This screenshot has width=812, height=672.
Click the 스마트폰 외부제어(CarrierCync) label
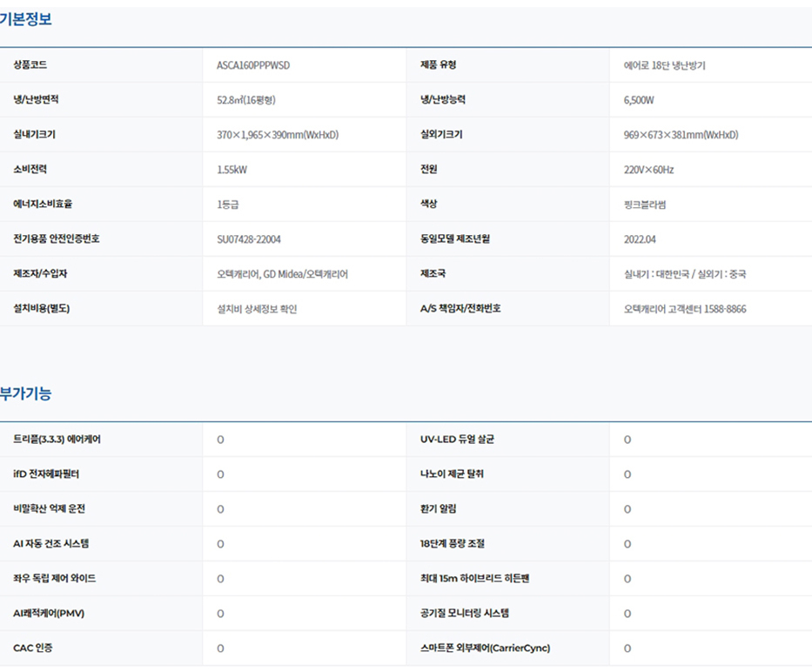485,648
